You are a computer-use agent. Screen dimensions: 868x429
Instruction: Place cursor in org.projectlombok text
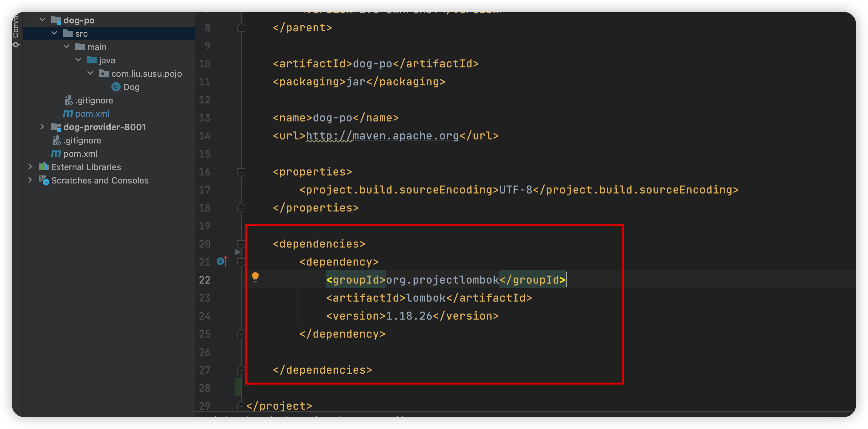coord(442,280)
